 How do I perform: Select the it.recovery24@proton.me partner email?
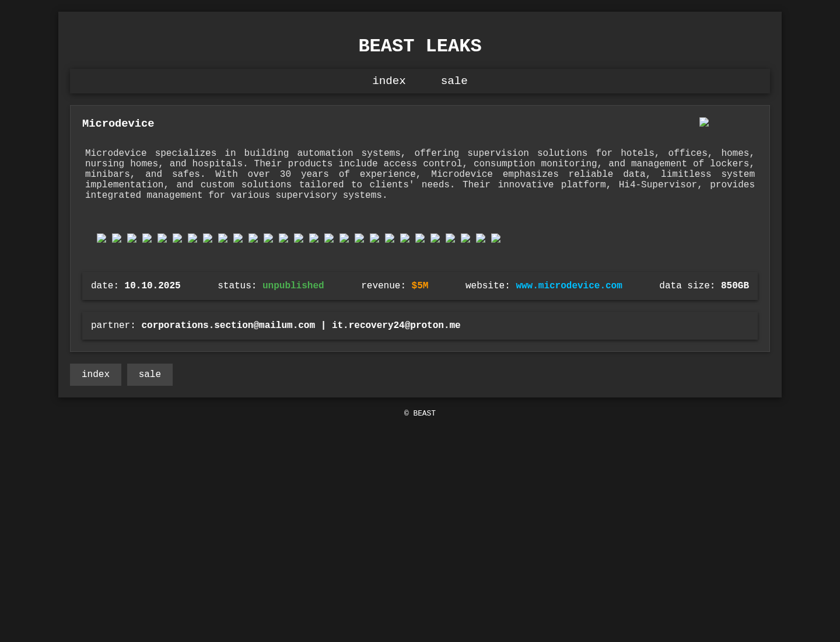396,326
